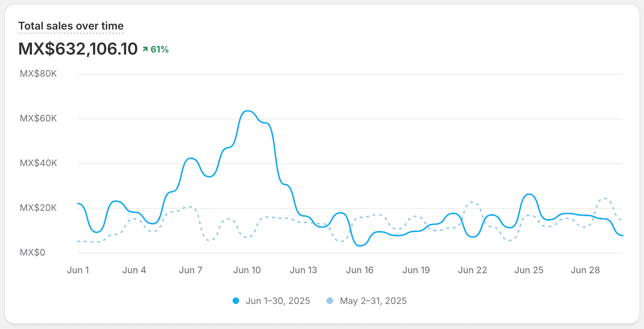
Task: Click the MX$0 y-axis label
Action: click(x=32, y=253)
